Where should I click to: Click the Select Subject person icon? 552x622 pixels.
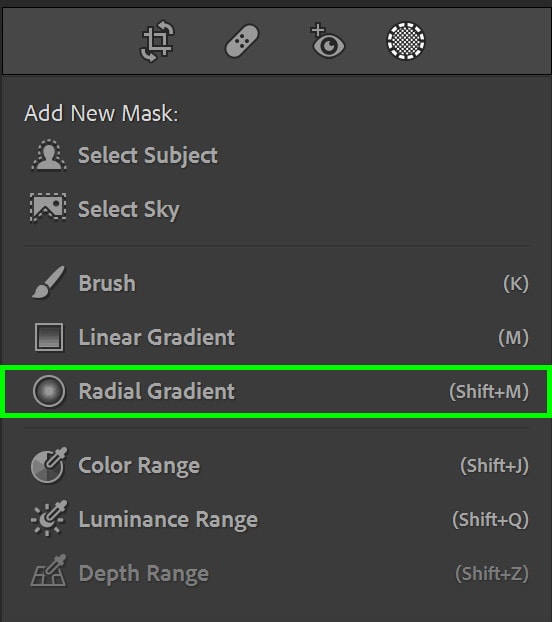(x=49, y=155)
